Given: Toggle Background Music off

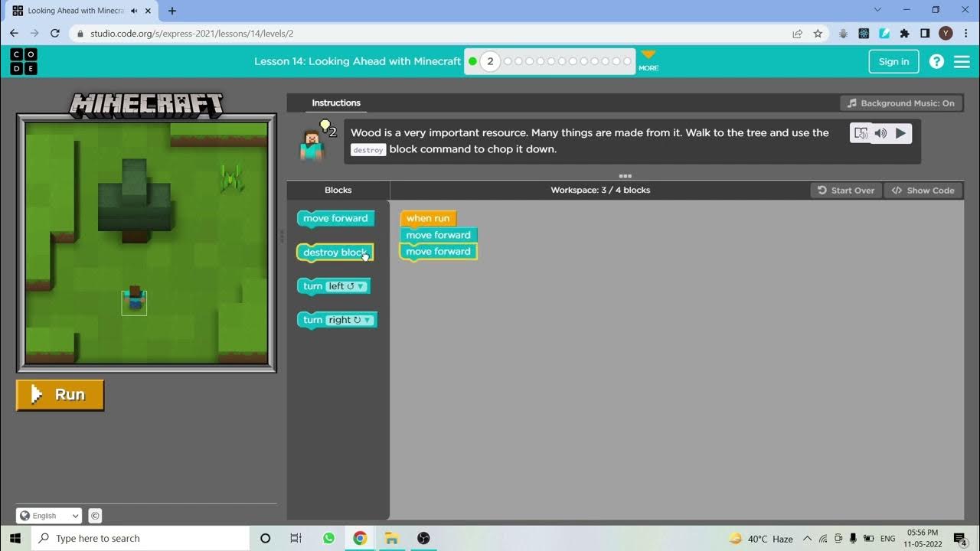Looking at the screenshot, I should tap(900, 103).
